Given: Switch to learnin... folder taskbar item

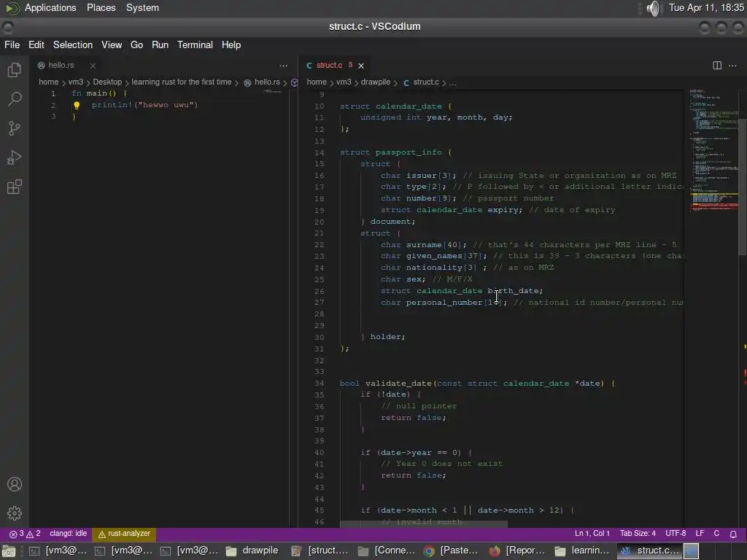Looking at the screenshot, I should tap(582, 551).
